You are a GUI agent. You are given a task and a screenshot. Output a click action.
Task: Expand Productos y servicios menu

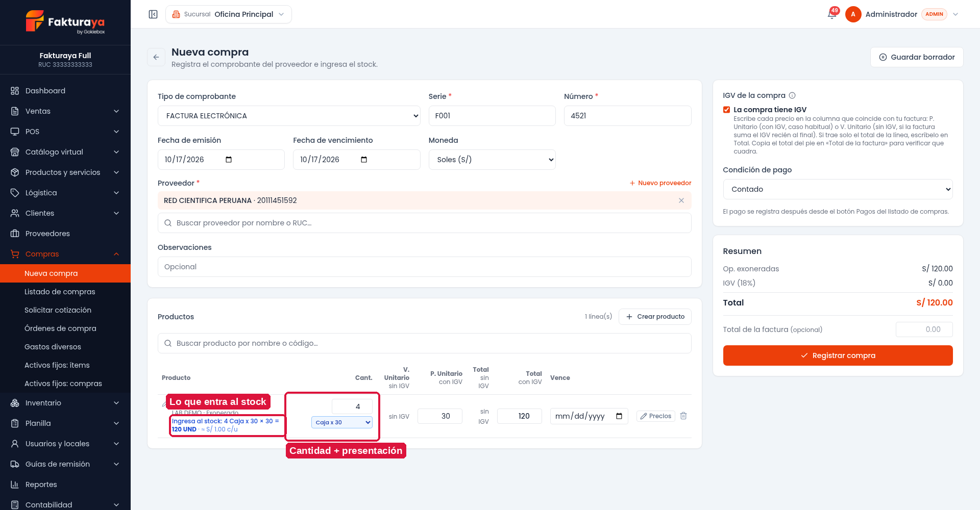65,172
